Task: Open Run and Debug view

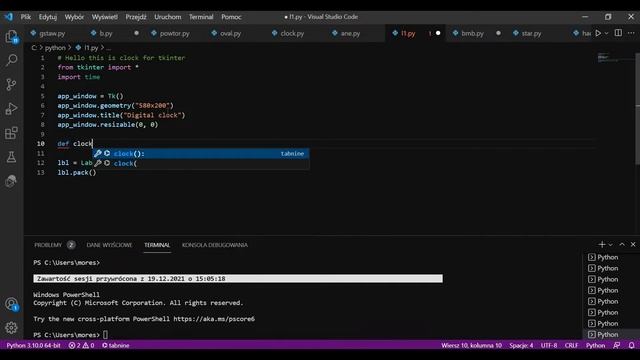Action: [x=11, y=109]
